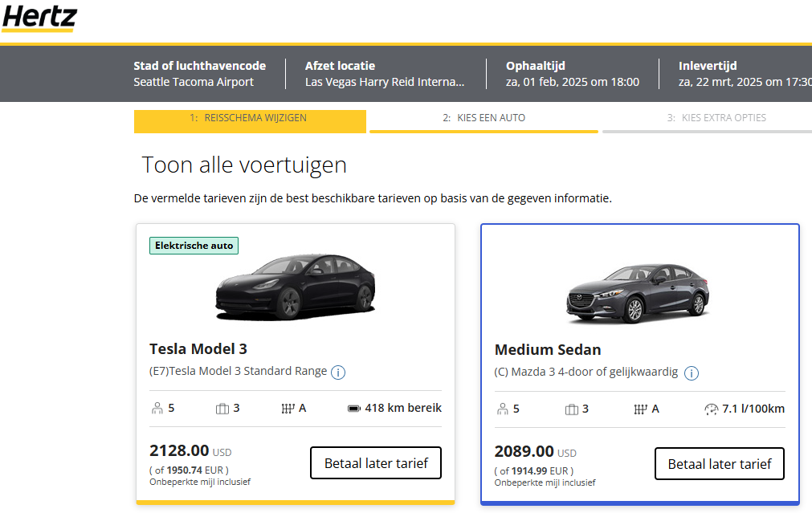This screenshot has width=812, height=513.
Task: Open info icon for Tesla Model 3 Standard Range
Action: [x=338, y=372]
